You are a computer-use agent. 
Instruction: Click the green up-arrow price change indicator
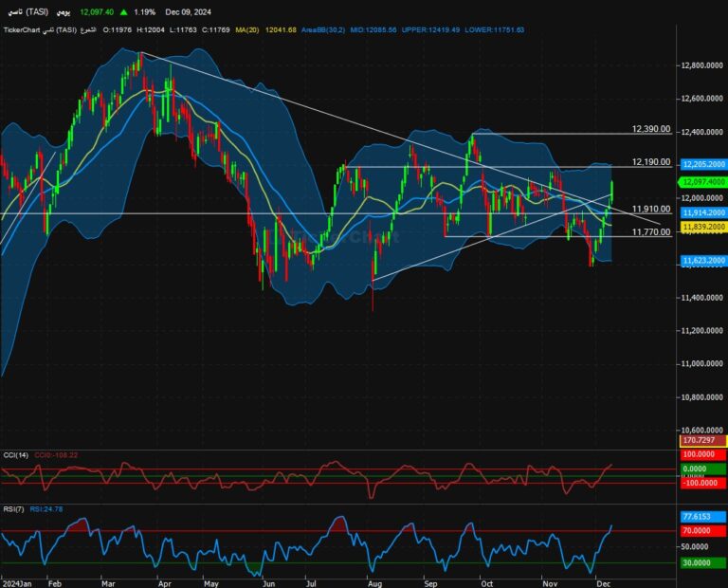coord(124,12)
